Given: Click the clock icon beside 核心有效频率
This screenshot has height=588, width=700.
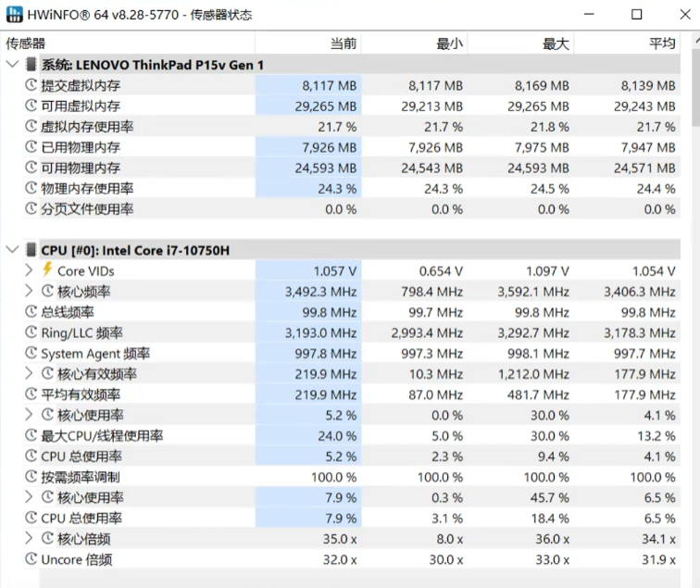Looking at the screenshot, I should click(47, 373).
